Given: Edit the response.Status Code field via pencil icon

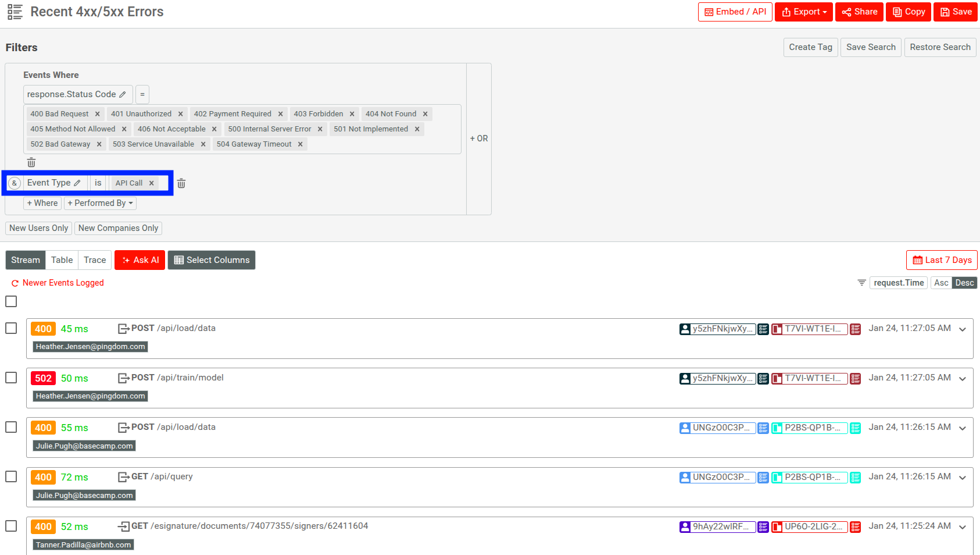Looking at the screenshot, I should tap(124, 94).
